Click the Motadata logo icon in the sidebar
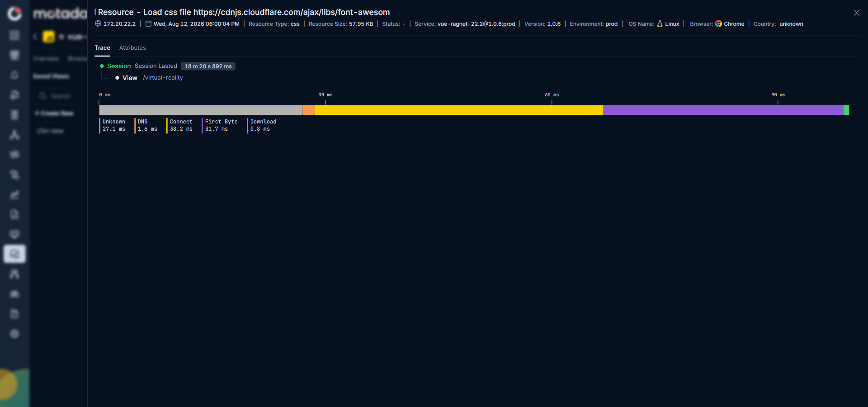Screen dimensions: 868x407 (x=14, y=14)
